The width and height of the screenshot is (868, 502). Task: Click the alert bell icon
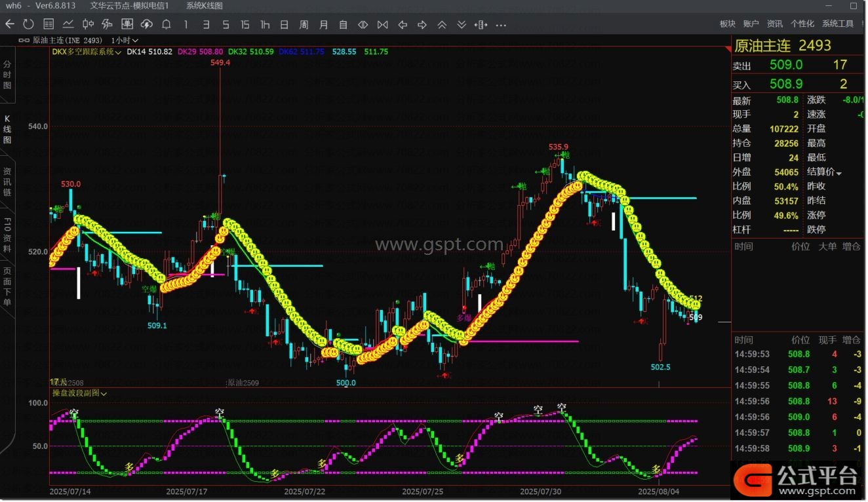(x=167, y=24)
